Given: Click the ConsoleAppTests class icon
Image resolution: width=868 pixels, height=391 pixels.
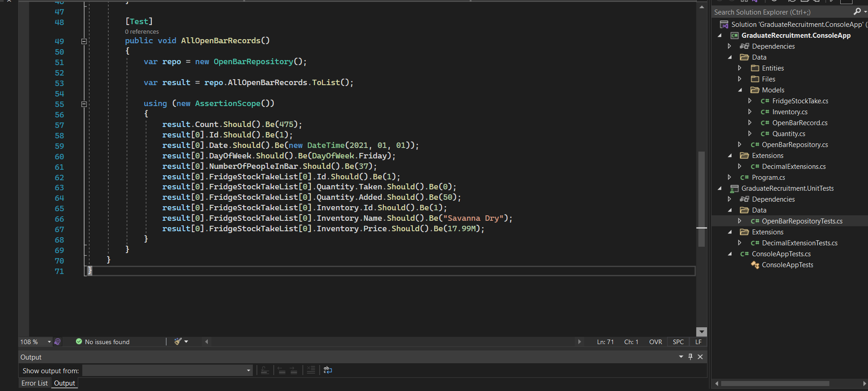Looking at the screenshot, I should 755,265.
